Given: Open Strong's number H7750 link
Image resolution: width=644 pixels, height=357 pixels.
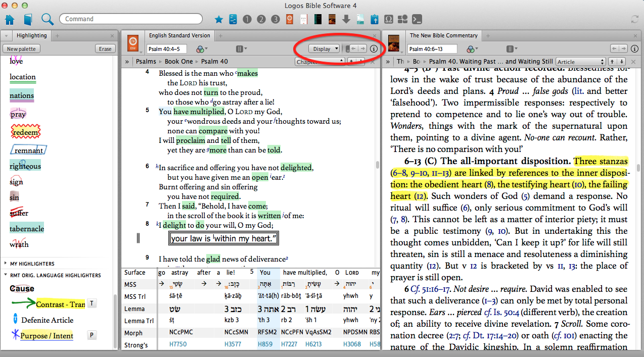Looking at the screenshot, I should 178,345.
